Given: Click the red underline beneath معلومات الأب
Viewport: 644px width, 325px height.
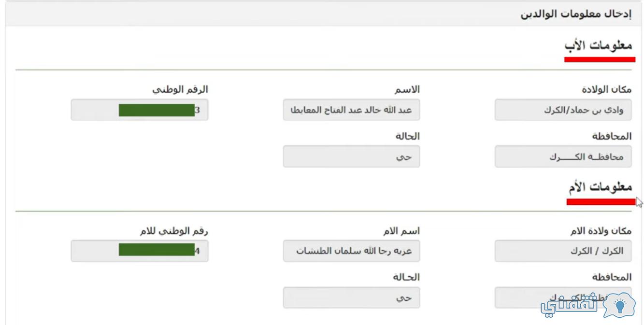Looking at the screenshot, I should (600, 59).
